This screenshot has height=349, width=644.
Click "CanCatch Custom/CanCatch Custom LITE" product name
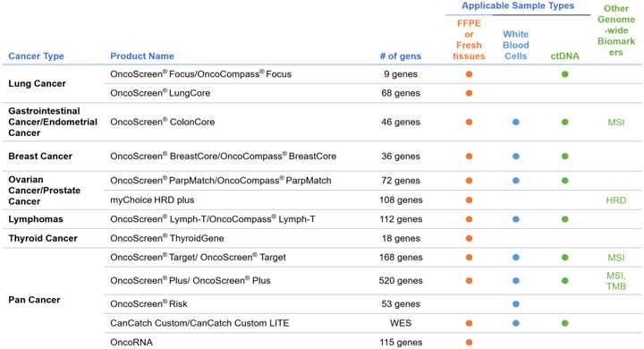click(x=199, y=323)
